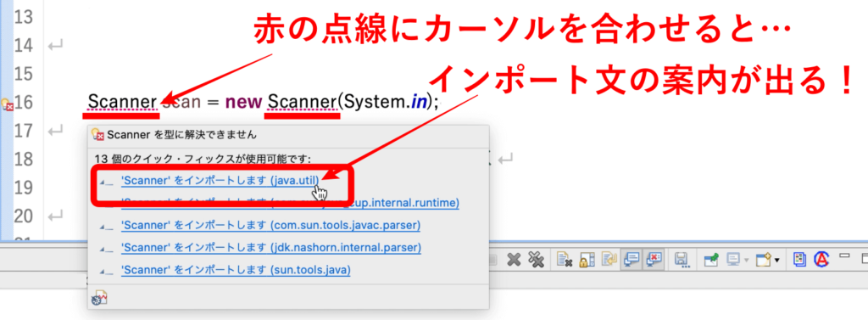Click the Display Selected Console monitor icon
The height and width of the screenshot is (320, 868).
point(733,259)
